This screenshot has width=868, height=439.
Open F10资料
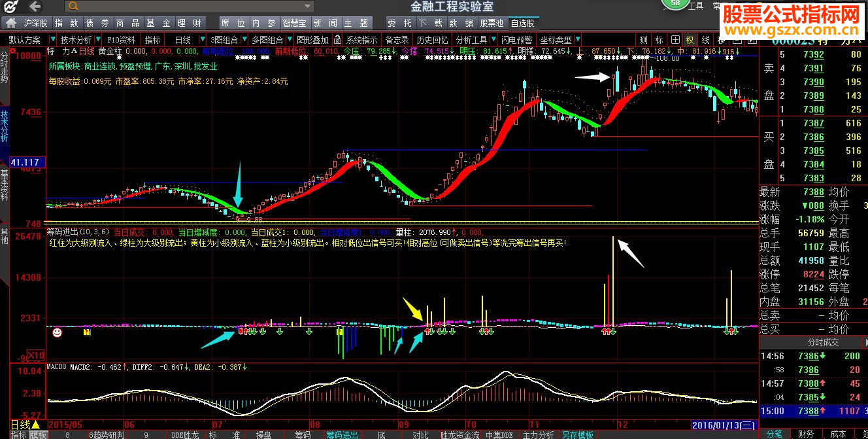(x=122, y=40)
